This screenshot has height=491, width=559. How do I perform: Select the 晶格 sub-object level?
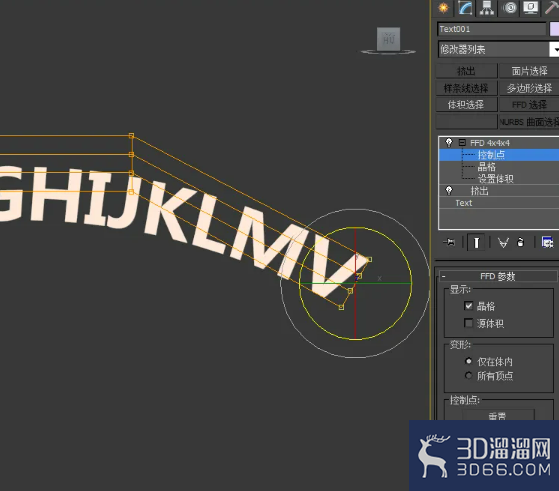487,167
